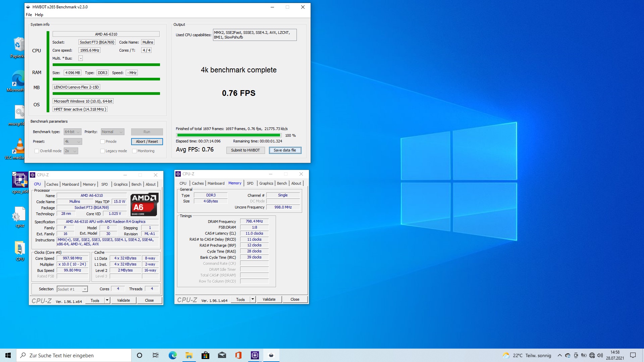
Task: Open the Priority Normal dropdown
Action: coord(112,132)
